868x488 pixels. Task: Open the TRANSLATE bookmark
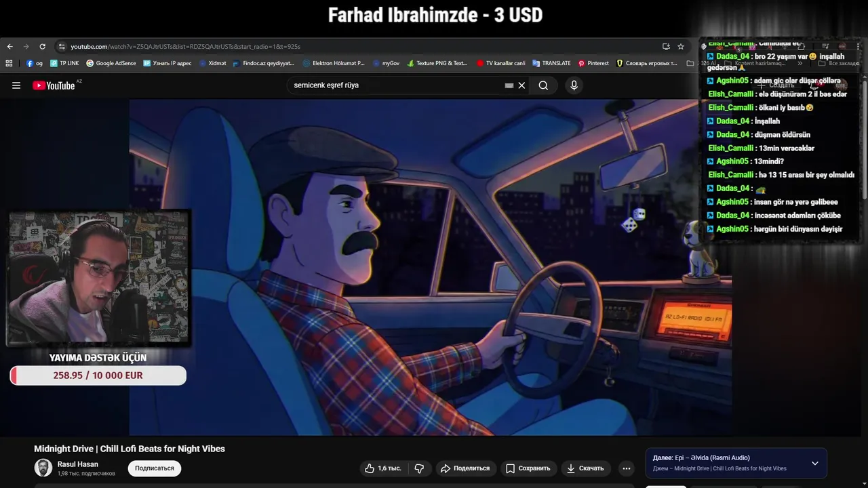coord(551,63)
